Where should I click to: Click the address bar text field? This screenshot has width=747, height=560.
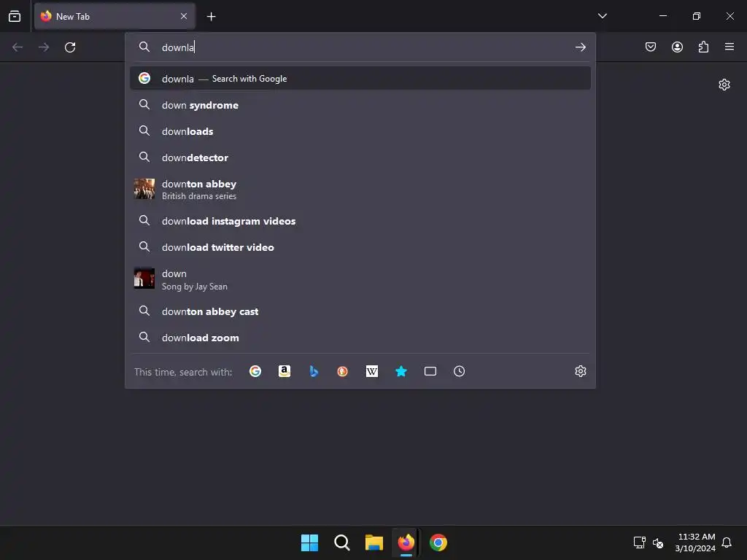[362, 47]
